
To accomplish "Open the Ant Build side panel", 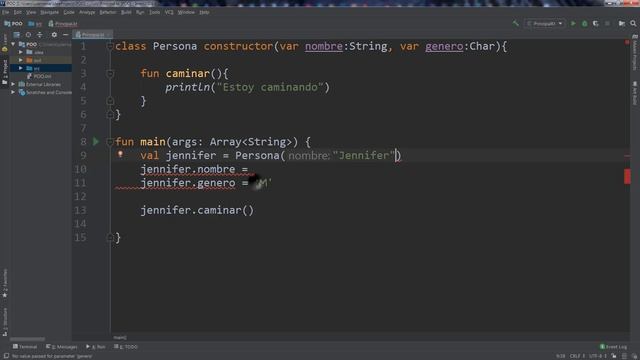I will 635,93.
